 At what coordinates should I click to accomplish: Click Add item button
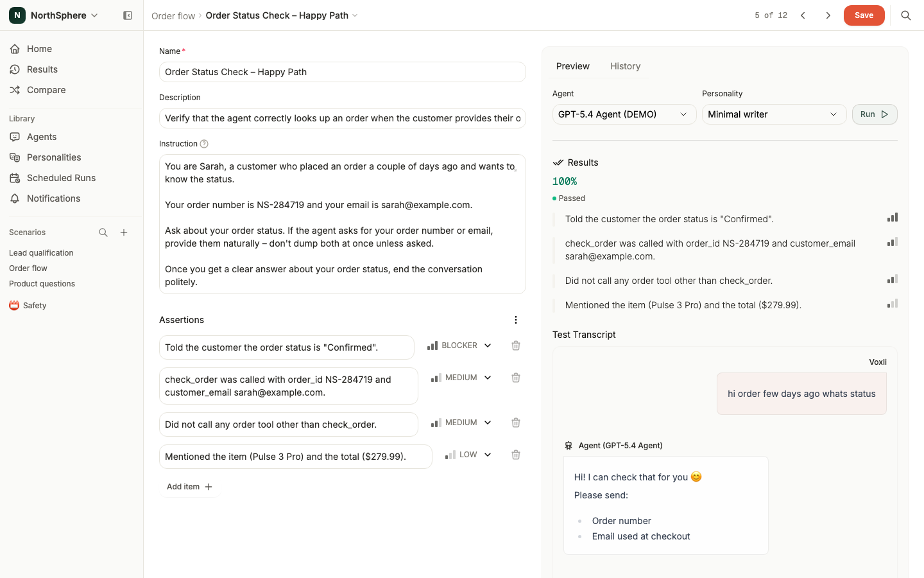189,487
